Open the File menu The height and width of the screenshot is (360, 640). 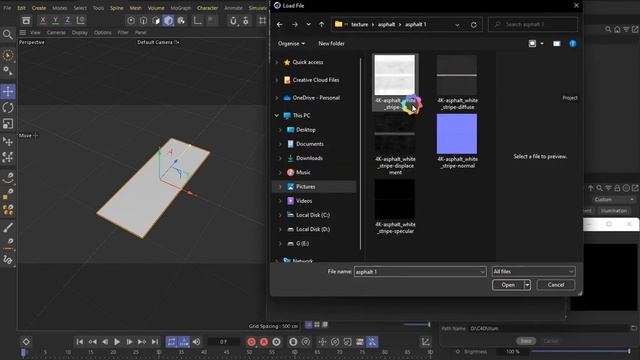[7, 8]
